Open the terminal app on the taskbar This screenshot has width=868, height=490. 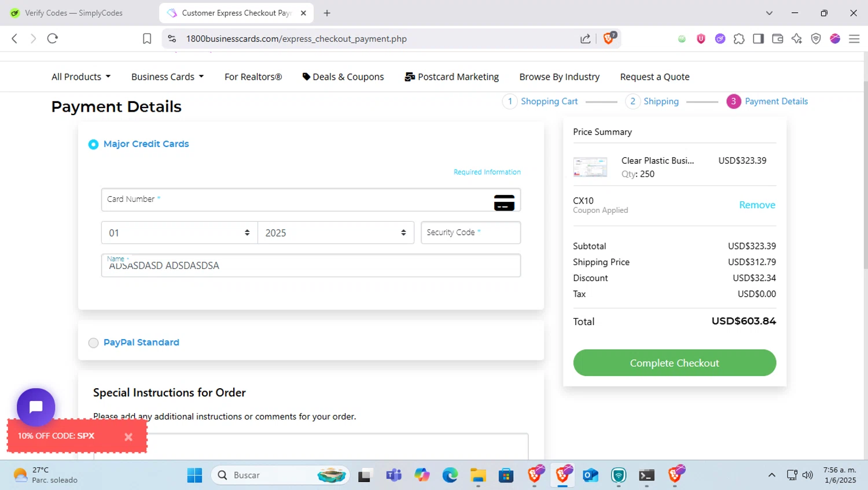pyautogui.click(x=646, y=475)
